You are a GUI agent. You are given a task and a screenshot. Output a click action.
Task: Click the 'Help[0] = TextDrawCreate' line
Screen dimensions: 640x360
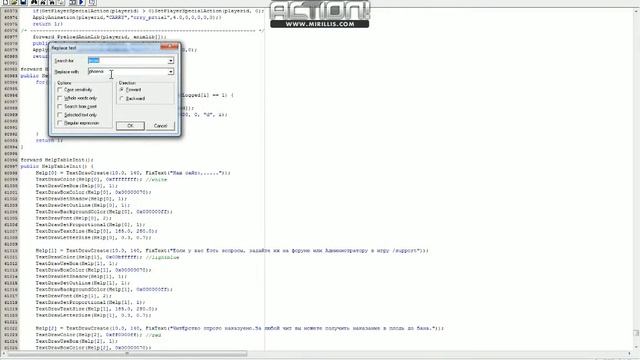tap(133, 173)
